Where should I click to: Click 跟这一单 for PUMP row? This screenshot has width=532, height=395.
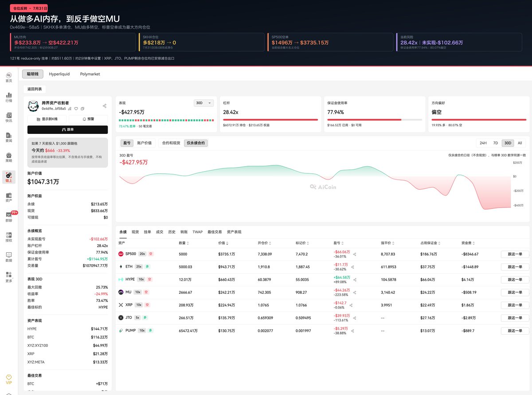pyautogui.click(x=515, y=331)
